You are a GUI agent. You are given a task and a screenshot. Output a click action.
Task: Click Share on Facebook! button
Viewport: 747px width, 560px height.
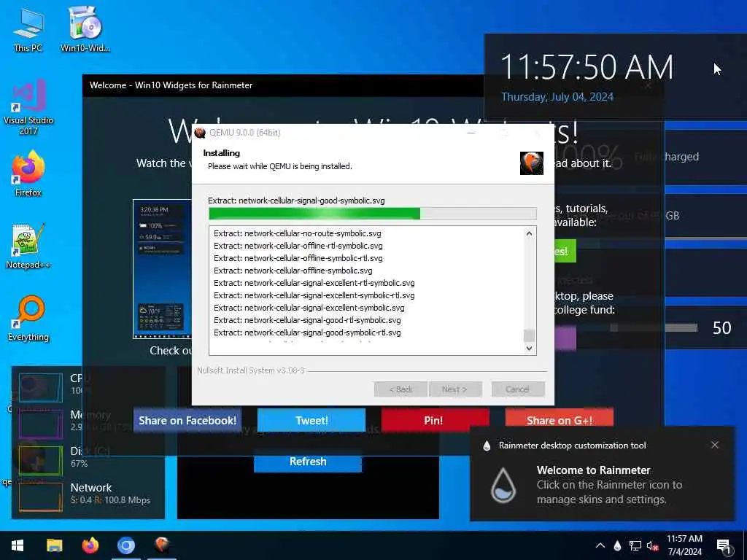coord(187,421)
